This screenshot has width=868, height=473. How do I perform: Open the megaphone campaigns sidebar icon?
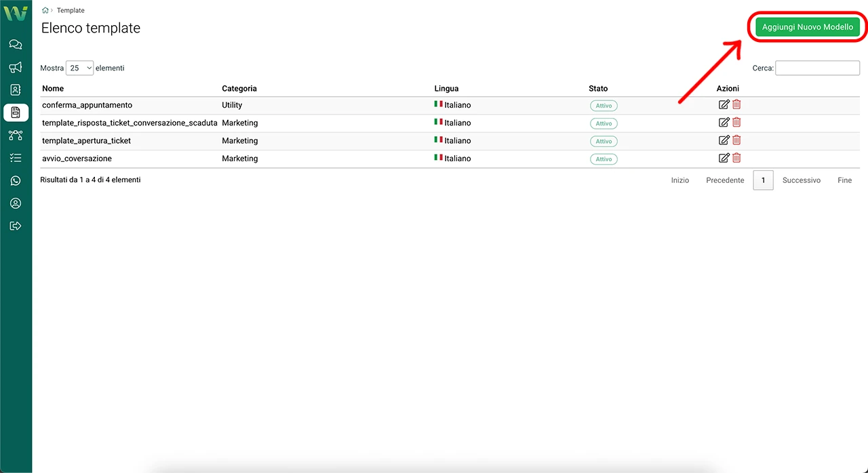pyautogui.click(x=16, y=67)
